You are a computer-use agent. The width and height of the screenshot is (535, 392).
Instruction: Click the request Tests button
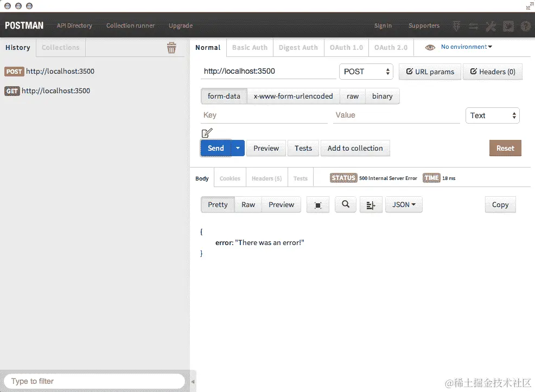(303, 148)
